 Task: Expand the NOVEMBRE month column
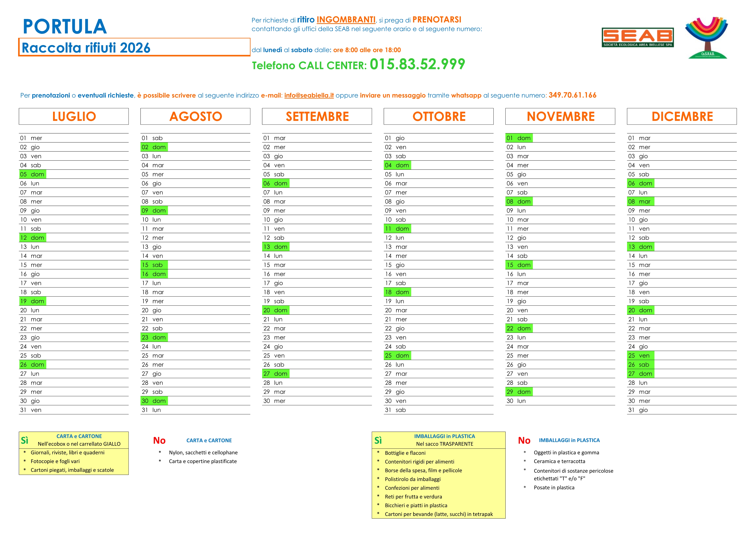(561, 116)
